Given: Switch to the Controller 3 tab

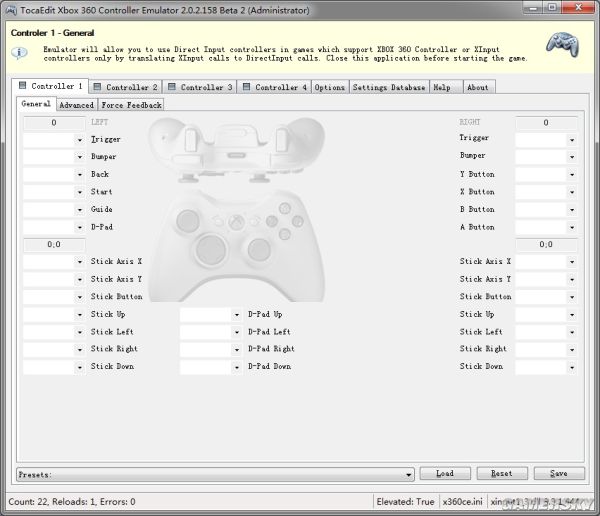Looking at the screenshot, I should [x=200, y=87].
